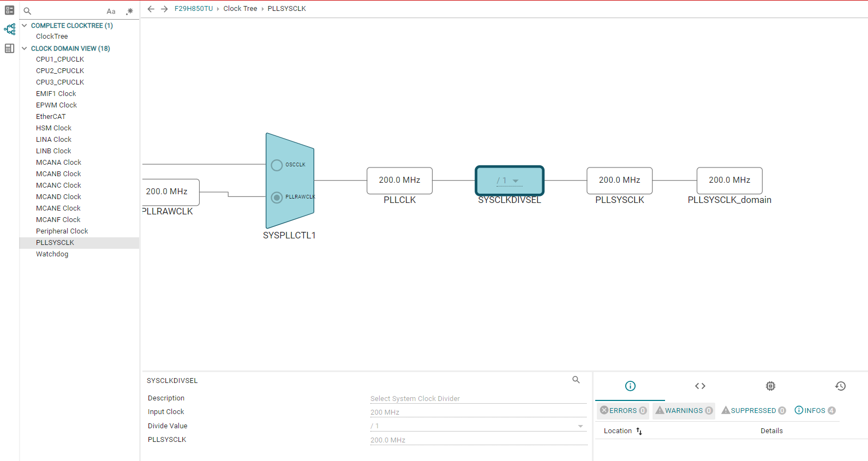Open the device chip view tab icon
Screen dimensions: 868x461
[x=770, y=386]
